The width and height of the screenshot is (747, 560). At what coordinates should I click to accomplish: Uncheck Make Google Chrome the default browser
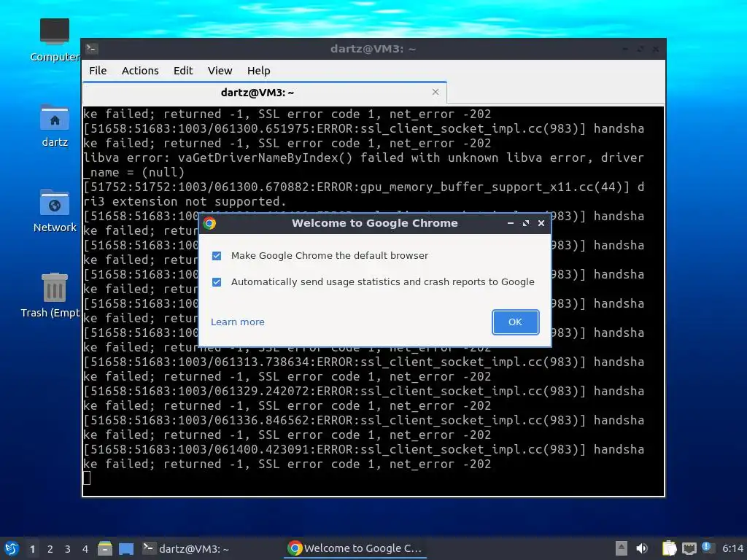217,256
